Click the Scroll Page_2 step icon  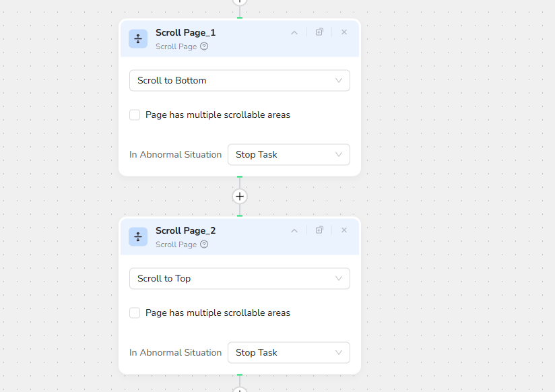point(138,237)
